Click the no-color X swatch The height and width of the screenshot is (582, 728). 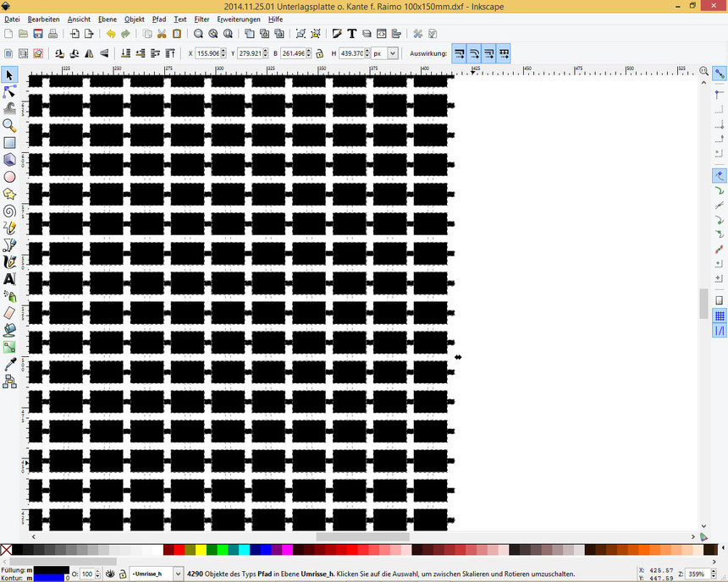tap(6, 550)
